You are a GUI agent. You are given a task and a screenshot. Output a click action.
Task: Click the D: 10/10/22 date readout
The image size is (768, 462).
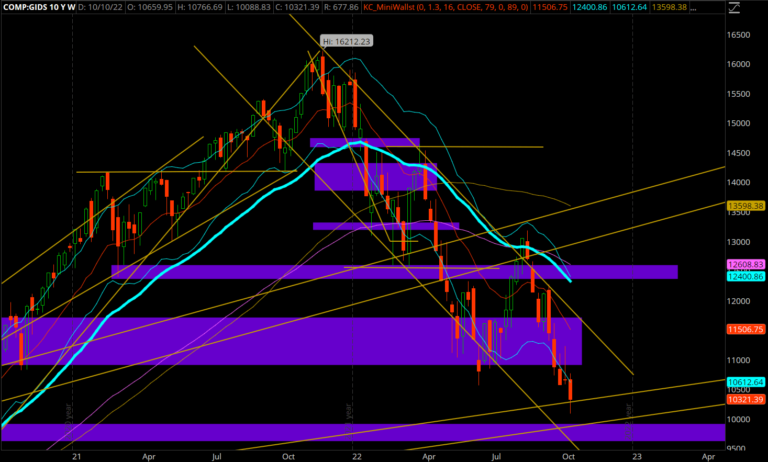click(x=100, y=7)
